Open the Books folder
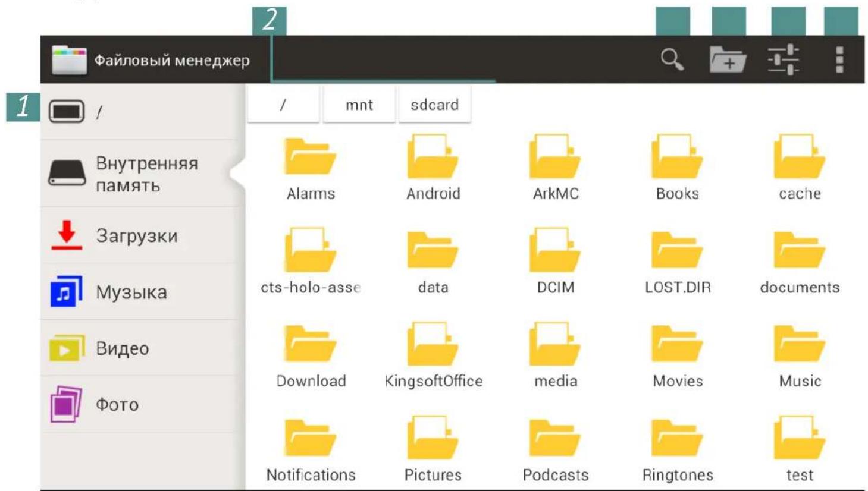The width and height of the screenshot is (868, 491). click(x=678, y=169)
